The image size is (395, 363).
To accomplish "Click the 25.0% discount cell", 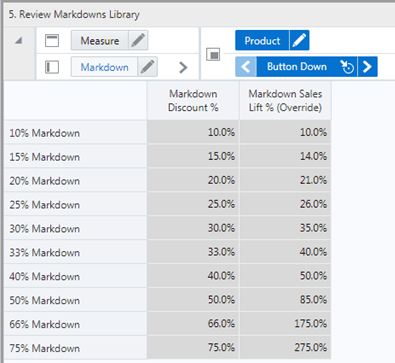I will [x=193, y=204].
